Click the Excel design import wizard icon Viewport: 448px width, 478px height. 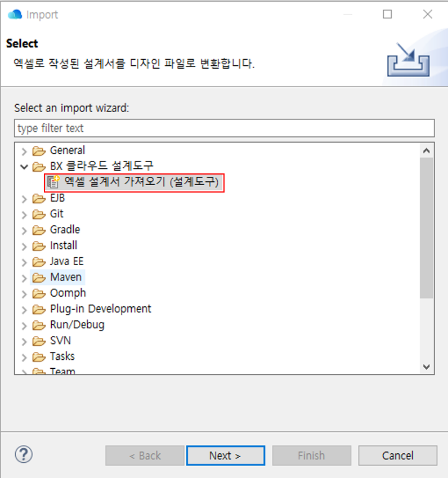pos(53,182)
